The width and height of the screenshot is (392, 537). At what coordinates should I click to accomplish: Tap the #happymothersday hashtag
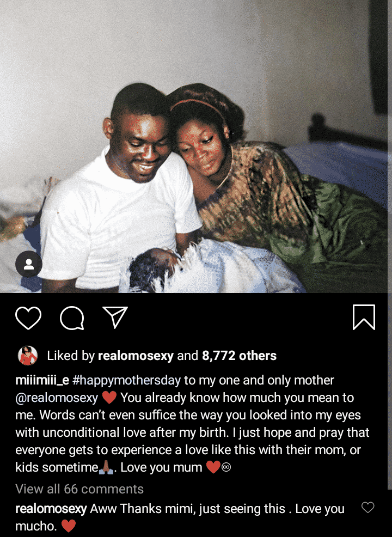pyautogui.click(x=127, y=381)
